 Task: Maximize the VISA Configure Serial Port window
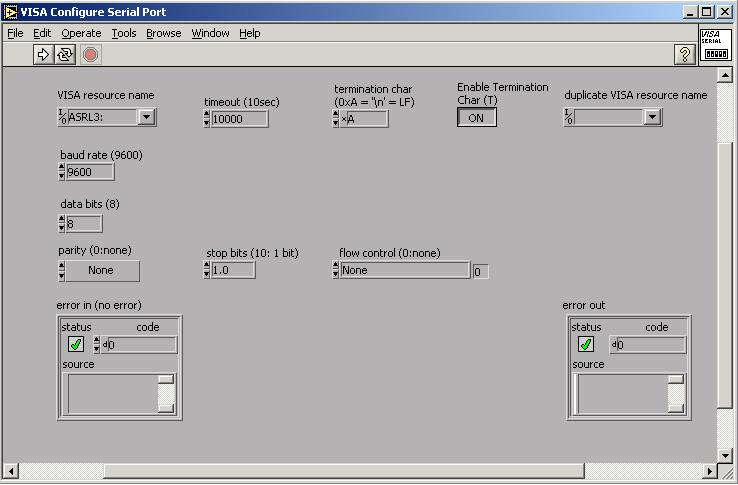[x=706, y=12]
